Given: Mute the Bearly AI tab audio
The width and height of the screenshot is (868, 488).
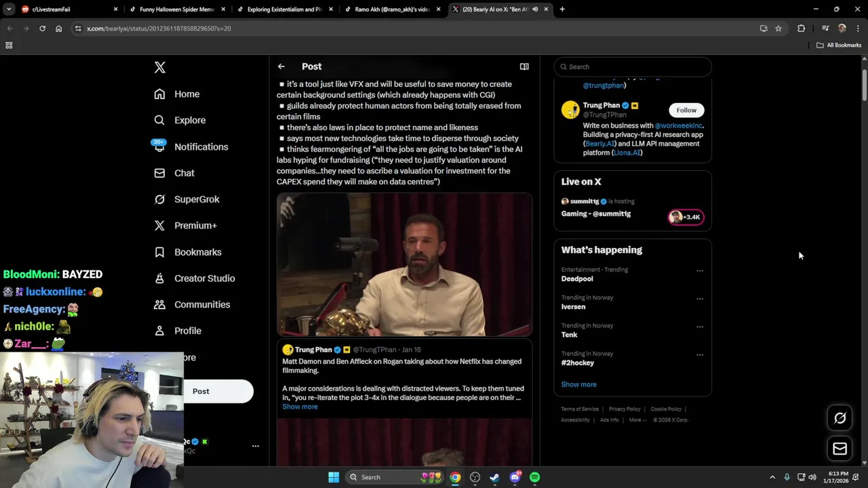Looking at the screenshot, I should (x=535, y=9).
